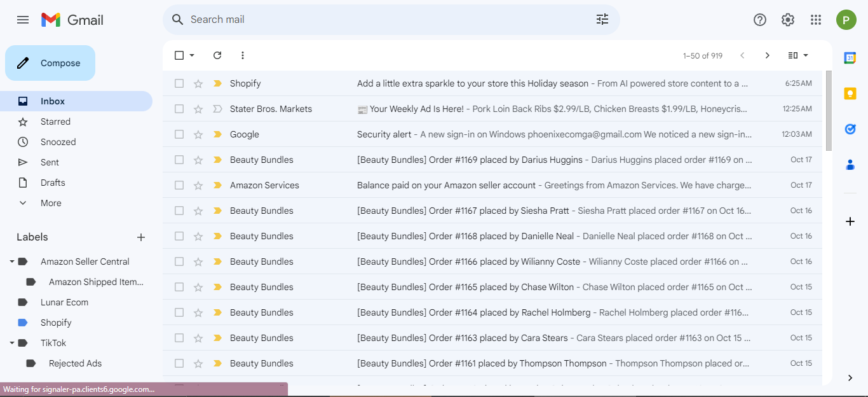This screenshot has width=868, height=397.
Task: Open the Google Account avatar P
Action: click(846, 20)
